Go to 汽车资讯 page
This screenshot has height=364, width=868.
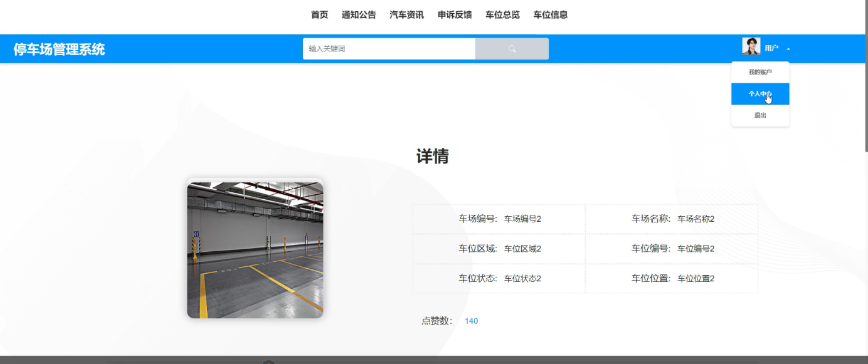407,15
